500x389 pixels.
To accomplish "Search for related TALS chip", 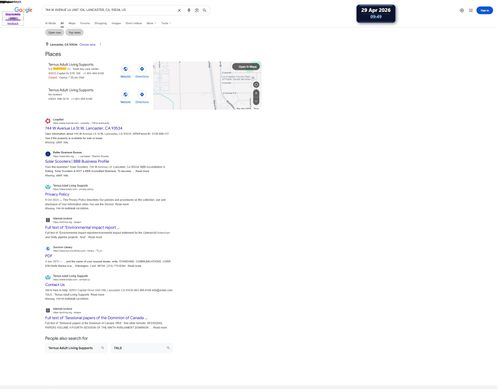I will [142, 348].
